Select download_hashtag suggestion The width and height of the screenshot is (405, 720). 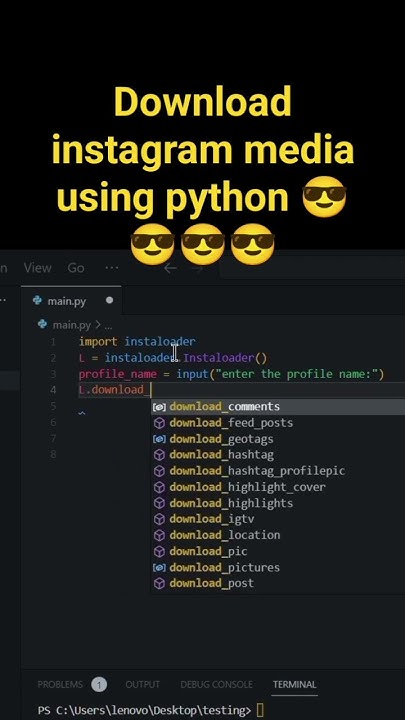pos(278,455)
